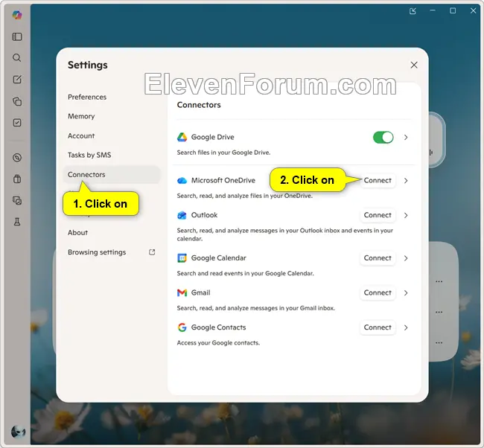Open the image gallery sidebar icon

(x=17, y=200)
